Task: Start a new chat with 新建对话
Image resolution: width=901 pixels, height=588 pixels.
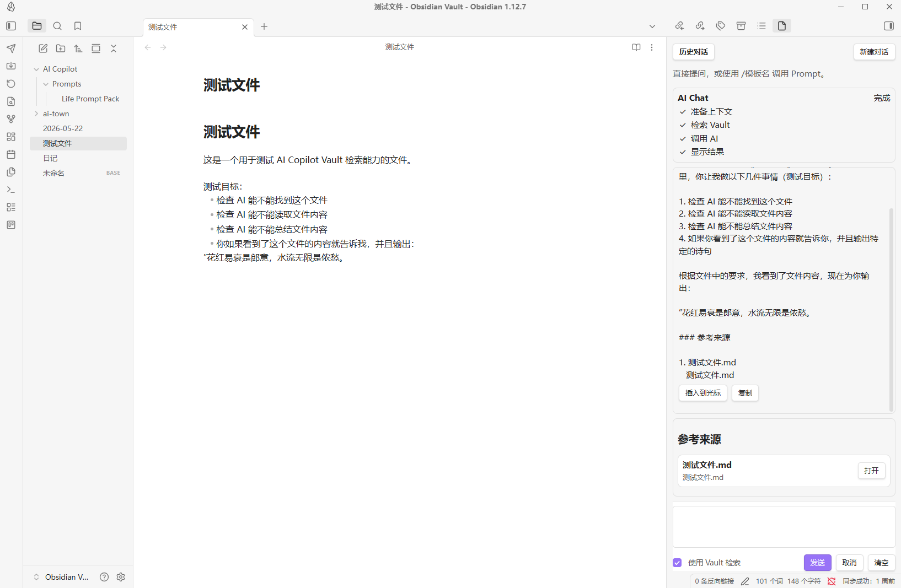Action: [874, 52]
